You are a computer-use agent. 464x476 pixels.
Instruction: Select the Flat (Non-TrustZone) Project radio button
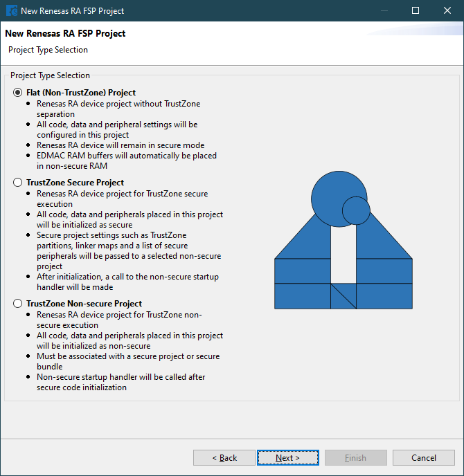click(x=18, y=93)
